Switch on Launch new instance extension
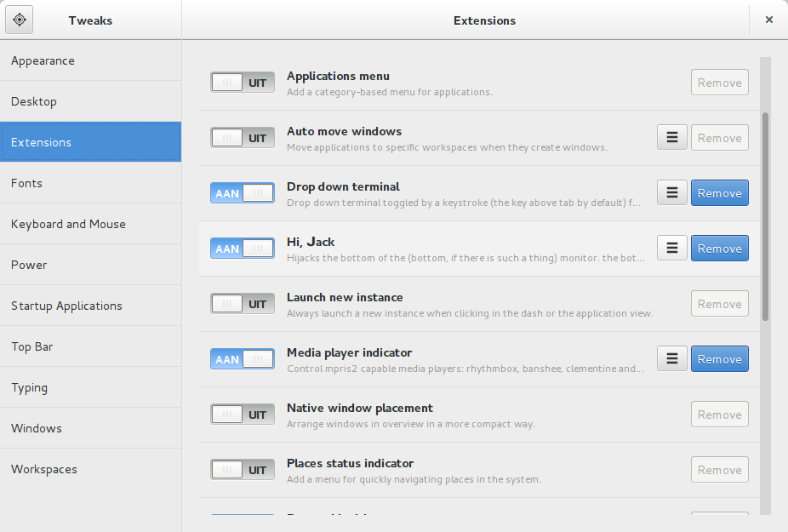 [x=243, y=304]
